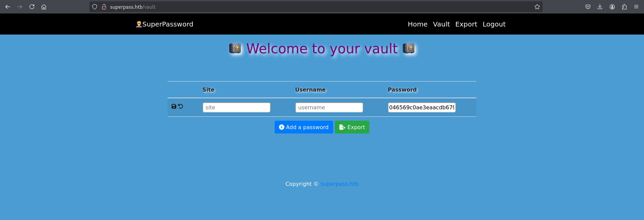Log out via Logout nav link
This screenshot has width=644, height=220.
(494, 24)
